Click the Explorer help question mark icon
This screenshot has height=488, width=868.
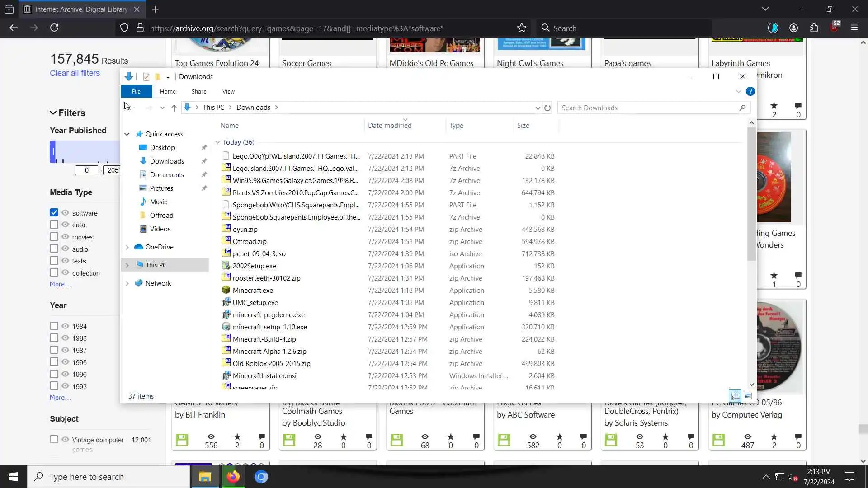click(x=750, y=91)
